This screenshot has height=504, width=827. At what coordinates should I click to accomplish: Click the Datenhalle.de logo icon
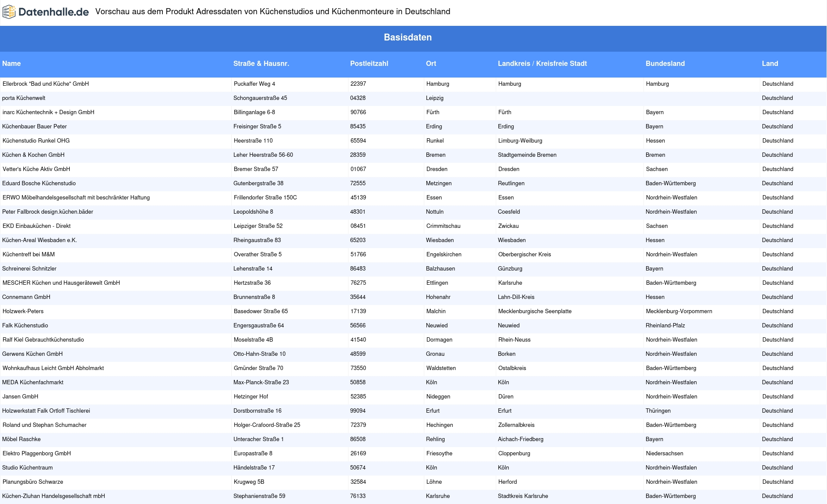point(9,12)
